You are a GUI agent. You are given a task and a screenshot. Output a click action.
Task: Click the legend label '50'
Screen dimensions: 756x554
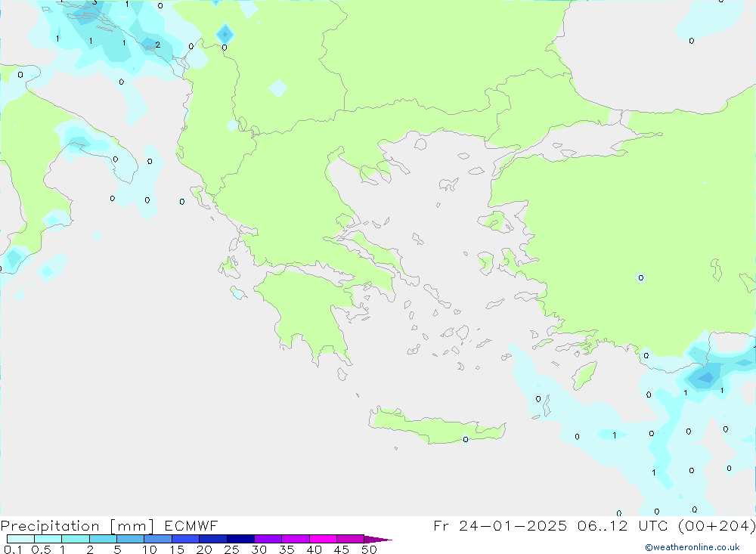pos(369,549)
